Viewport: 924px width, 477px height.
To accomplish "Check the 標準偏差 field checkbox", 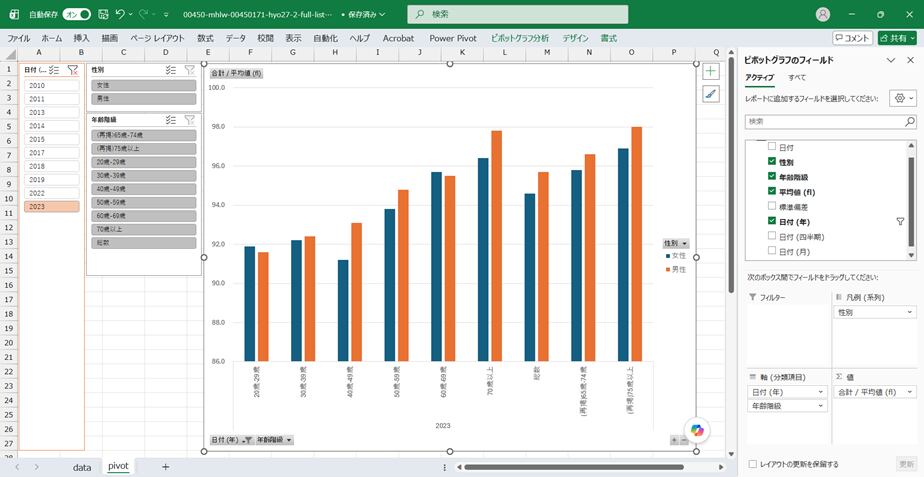I will [x=772, y=206].
